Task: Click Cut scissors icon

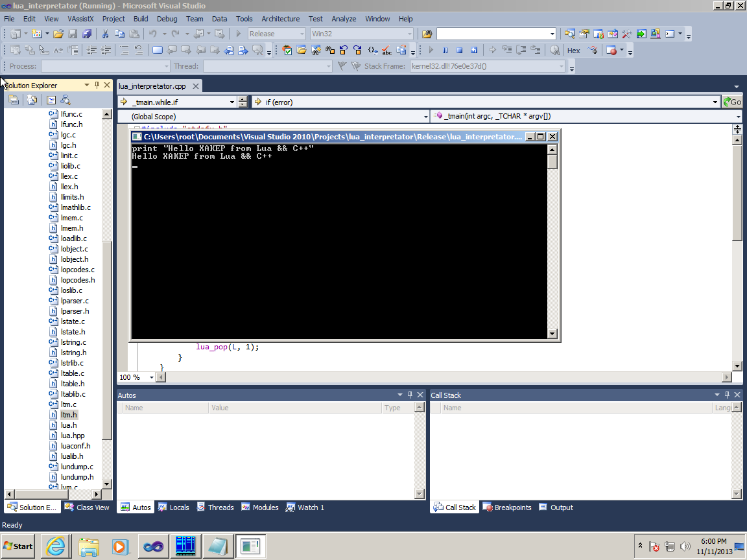Action: [x=105, y=34]
